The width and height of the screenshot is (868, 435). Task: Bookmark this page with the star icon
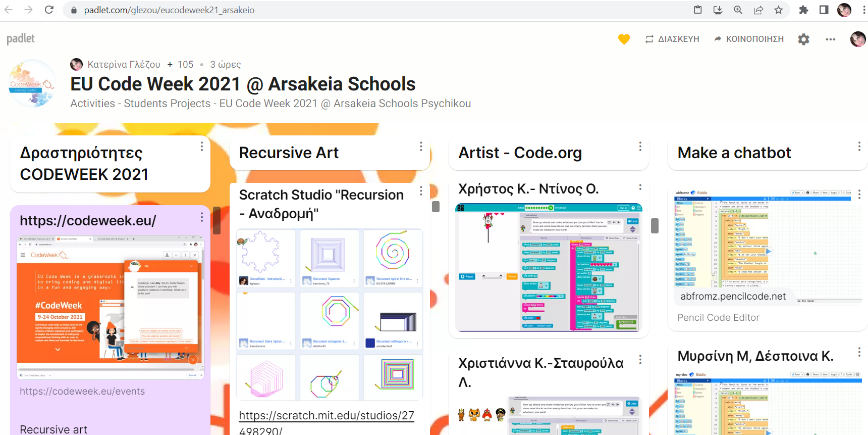point(779,10)
